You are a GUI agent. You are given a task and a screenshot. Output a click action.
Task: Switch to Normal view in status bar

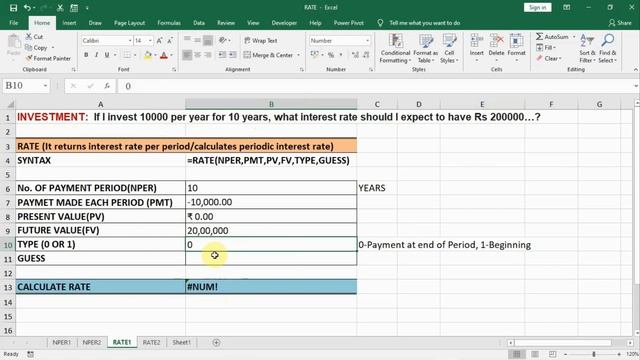coord(517,354)
